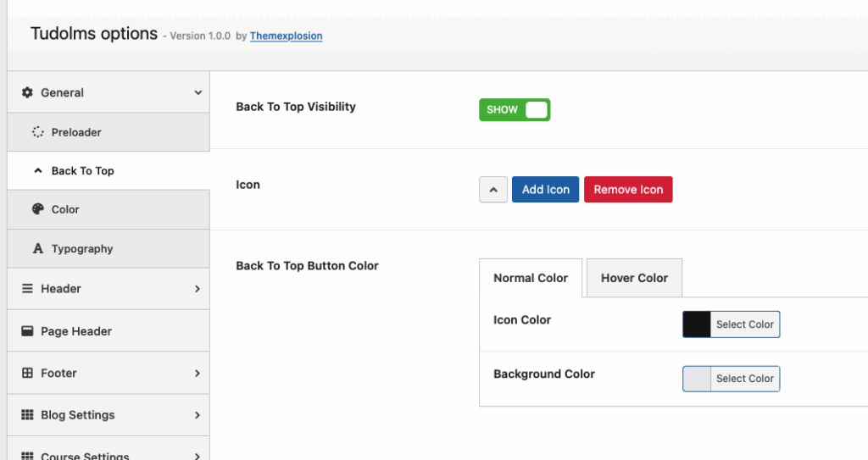Click the up-arrow icon preview box
The height and width of the screenshot is (460, 868).
pos(493,190)
